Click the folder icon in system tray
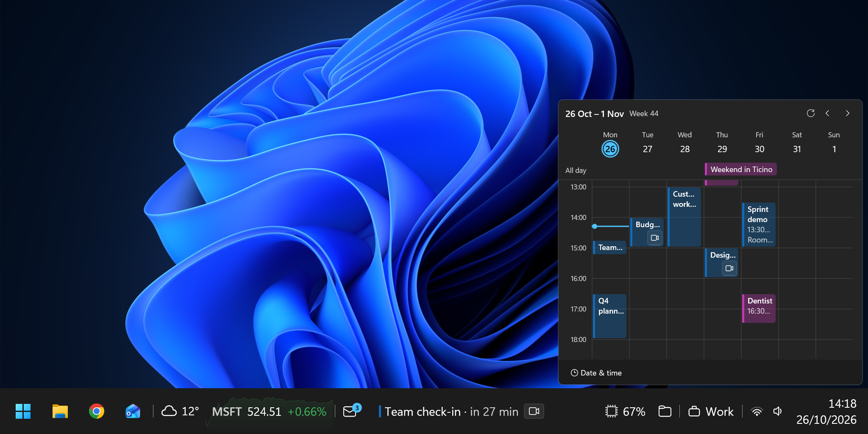This screenshot has width=868, height=434. [x=665, y=411]
